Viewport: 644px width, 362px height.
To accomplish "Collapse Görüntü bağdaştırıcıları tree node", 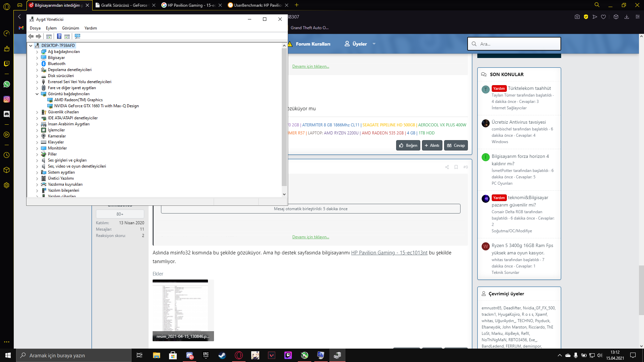I will point(37,94).
